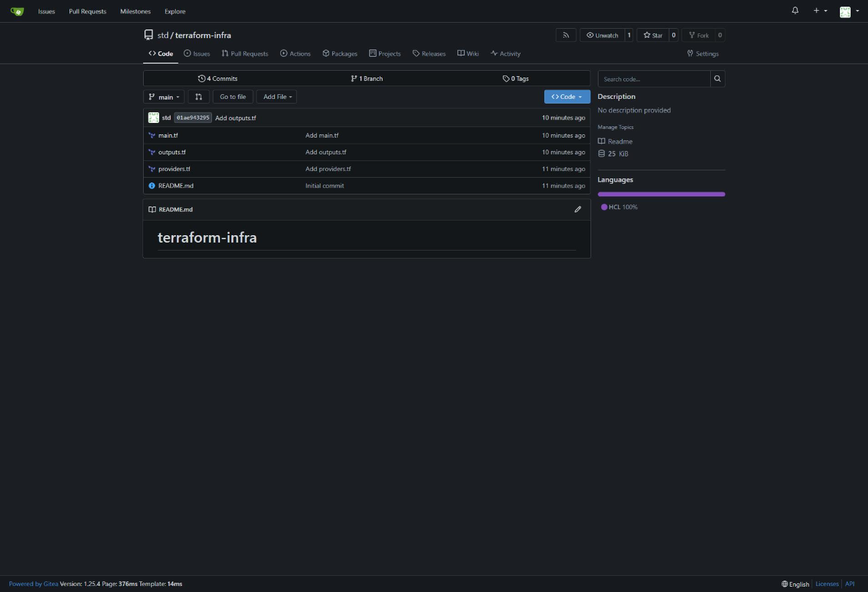Viewport: 868px width, 592px height.
Task: View the 1 Branch list
Action: tap(366, 79)
